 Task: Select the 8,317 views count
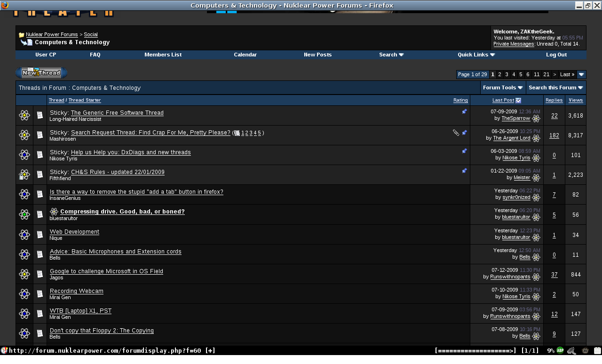(576, 135)
